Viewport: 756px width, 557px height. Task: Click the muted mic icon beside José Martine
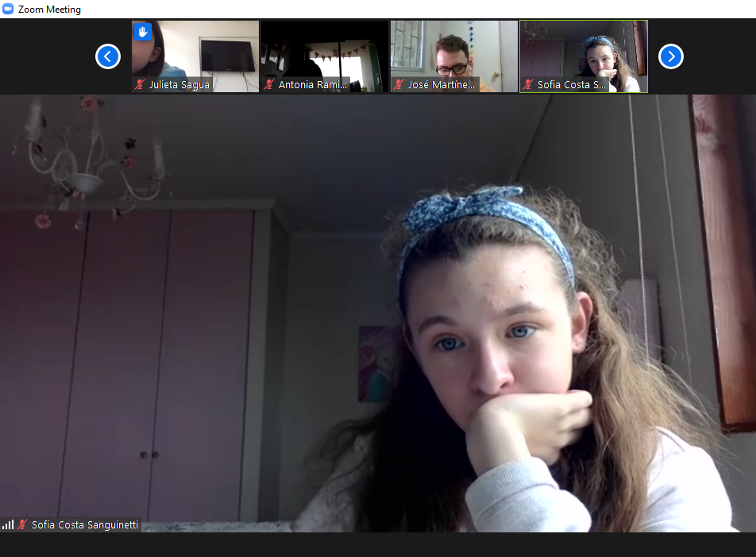[x=399, y=84]
